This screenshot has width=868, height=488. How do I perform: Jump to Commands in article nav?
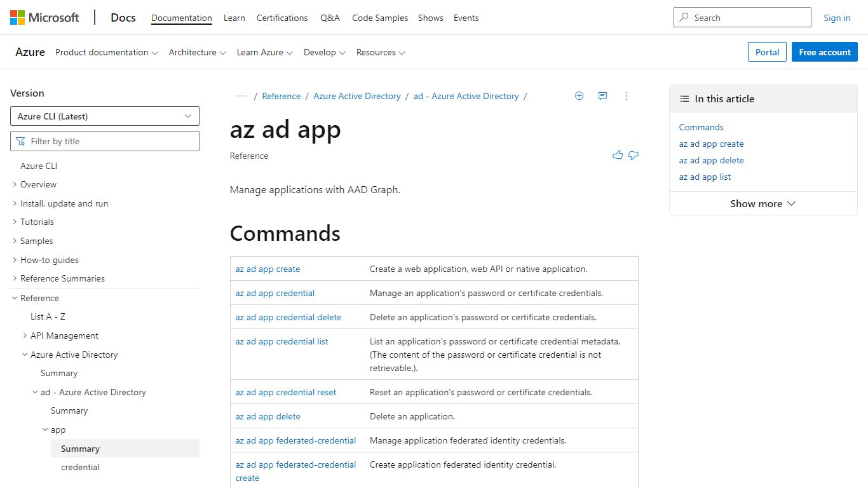point(702,127)
